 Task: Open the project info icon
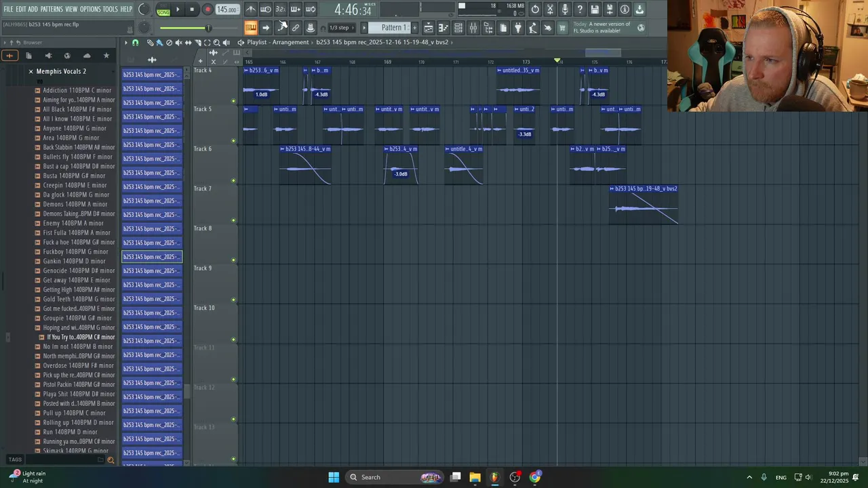[x=625, y=9]
